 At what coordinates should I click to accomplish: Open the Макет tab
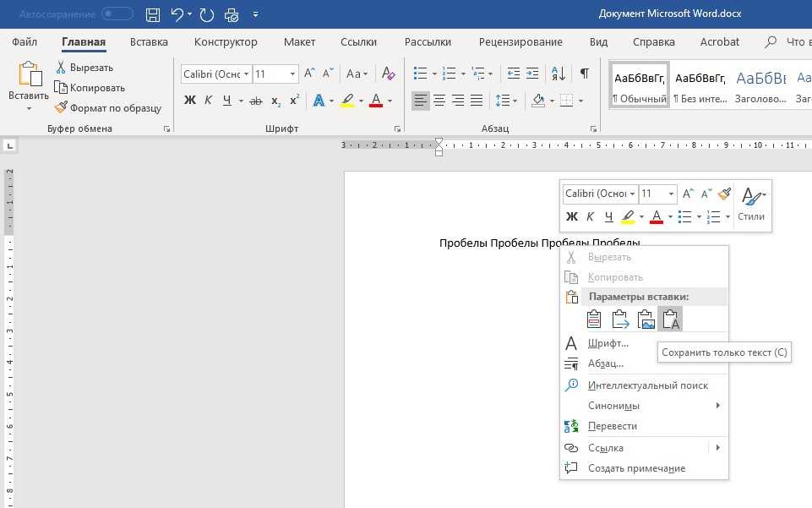point(299,42)
